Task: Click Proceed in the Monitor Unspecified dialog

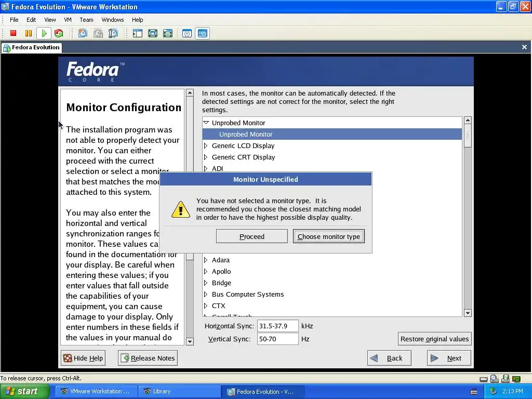Action: point(252,236)
